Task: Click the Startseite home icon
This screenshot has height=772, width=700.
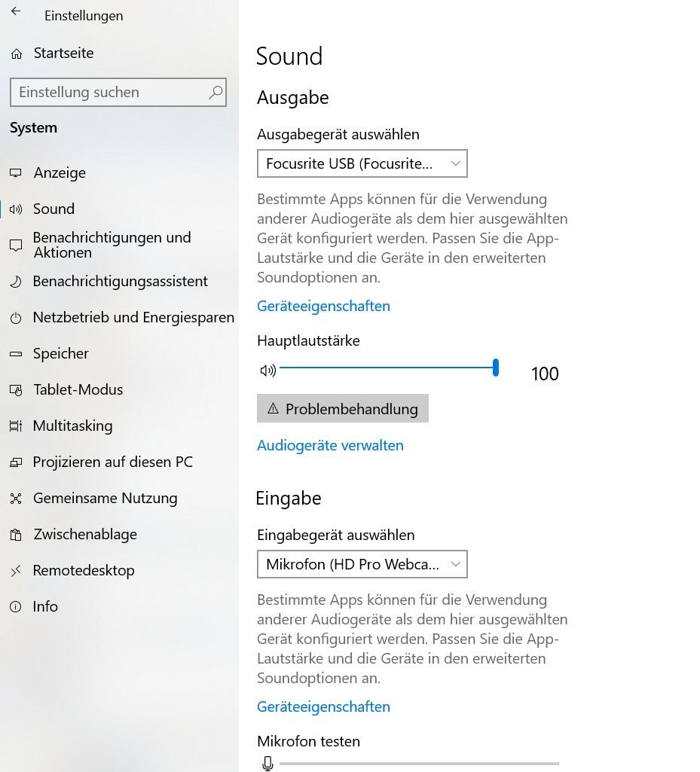Action: click(17, 54)
